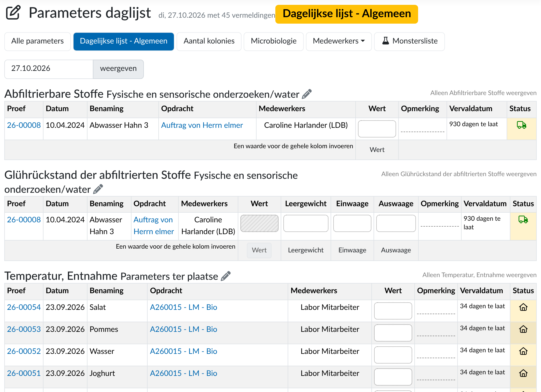Click house status icon for Pommes row
Image resolution: width=541 pixels, height=392 pixels.
[523, 329]
